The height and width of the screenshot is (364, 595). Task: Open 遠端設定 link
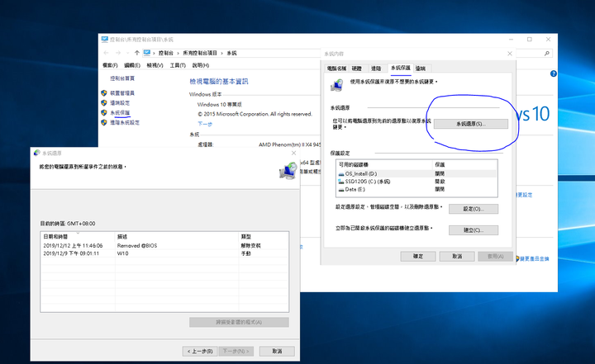[120, 102]
